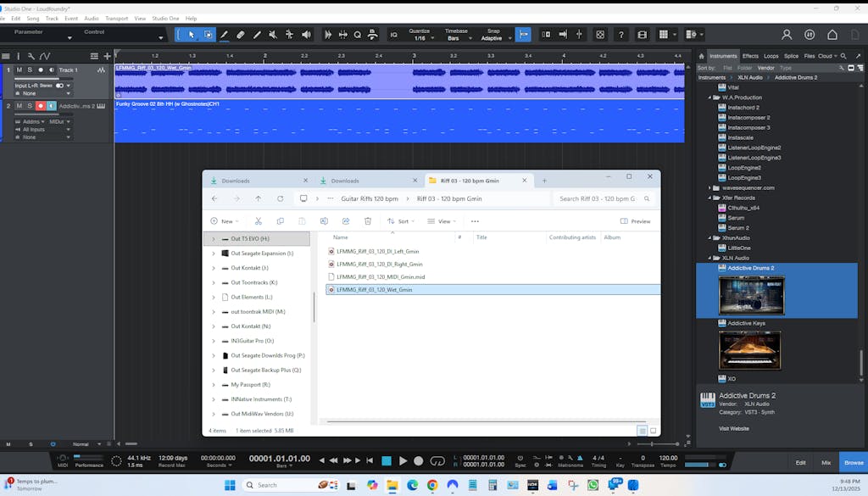Select LFMMG_Riff_03_120_MIDI_Gmin.mid file

[381, 276]
